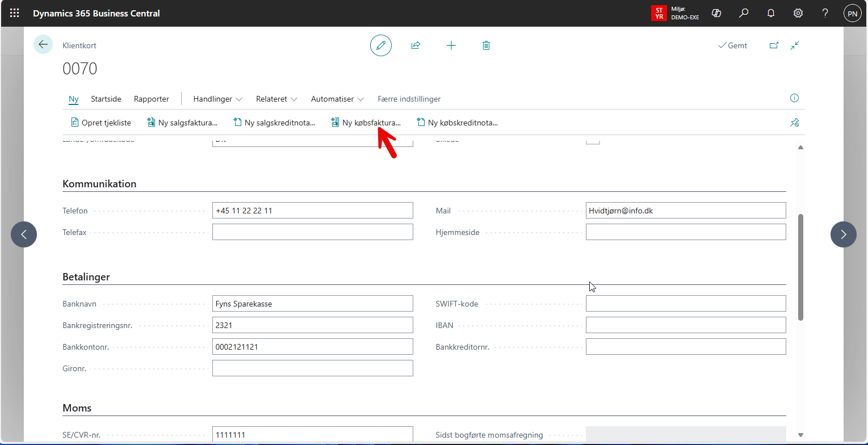The height and width of the screenshot is (445, 868).
Task: Collapse the Kommunikation section heading
Action: (x=99, y=184)
